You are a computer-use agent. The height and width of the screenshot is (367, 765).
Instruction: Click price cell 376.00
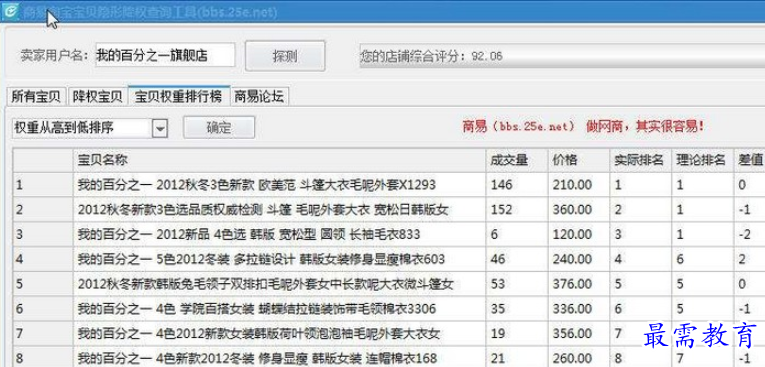[572, 284]
